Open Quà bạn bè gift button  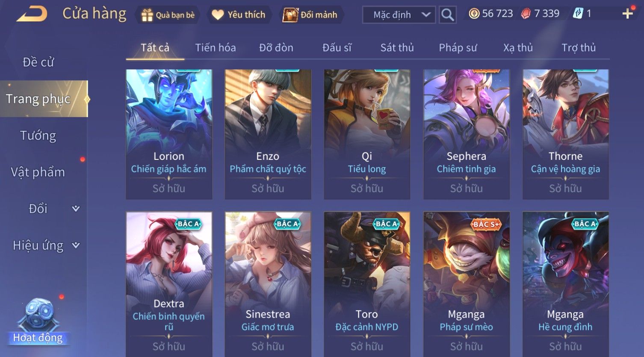click(168, 15)
